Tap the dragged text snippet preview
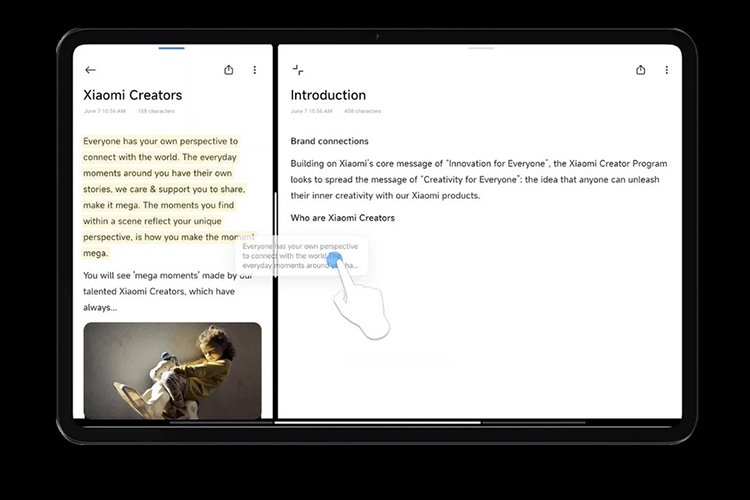Screen dimensions: 750x500 click(302, 256)
